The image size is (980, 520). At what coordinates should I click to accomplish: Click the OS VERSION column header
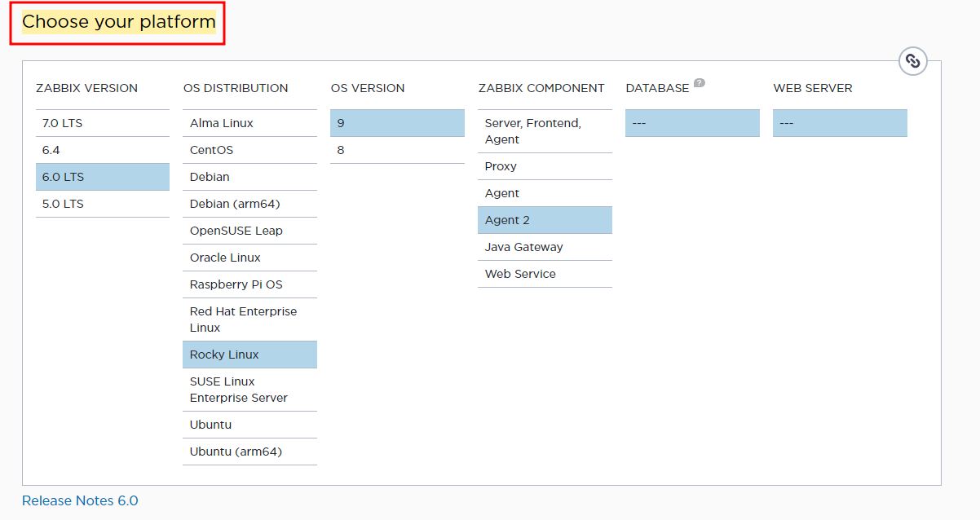click(368, 88)
